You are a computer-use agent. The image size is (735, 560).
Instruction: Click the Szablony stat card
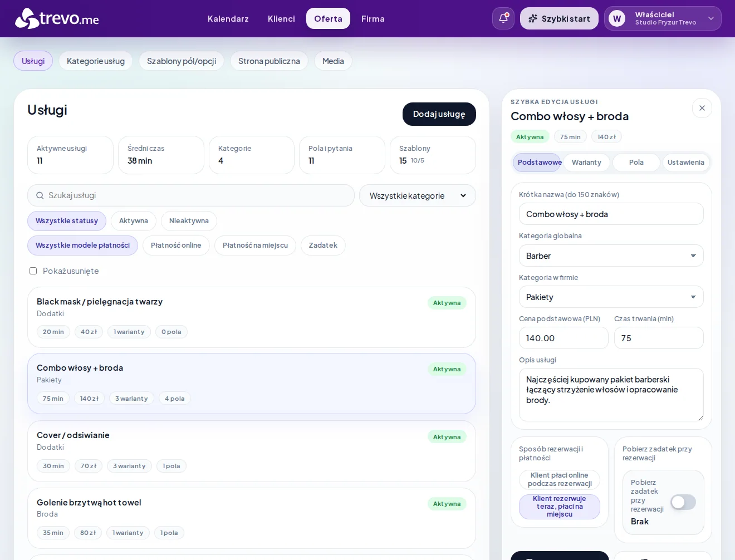coord(433,155)
